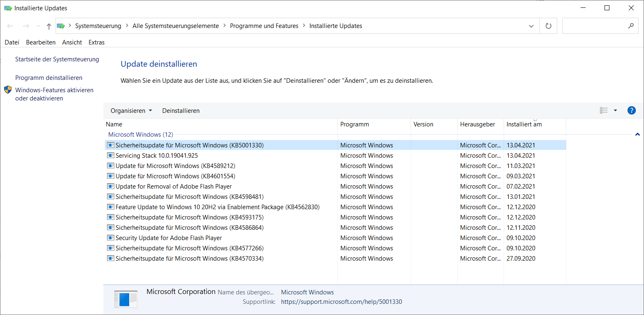Select Sicherheitsupdate KB4570334 entry name
The image size is (644, 315).
190,259
